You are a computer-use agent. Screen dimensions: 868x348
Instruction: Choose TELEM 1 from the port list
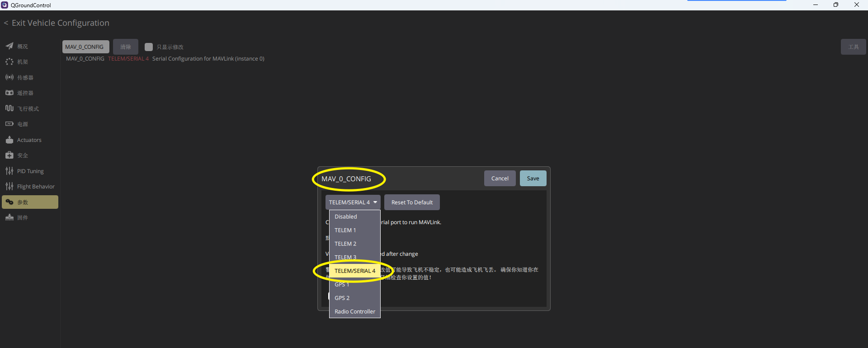[x=355, y=230]
